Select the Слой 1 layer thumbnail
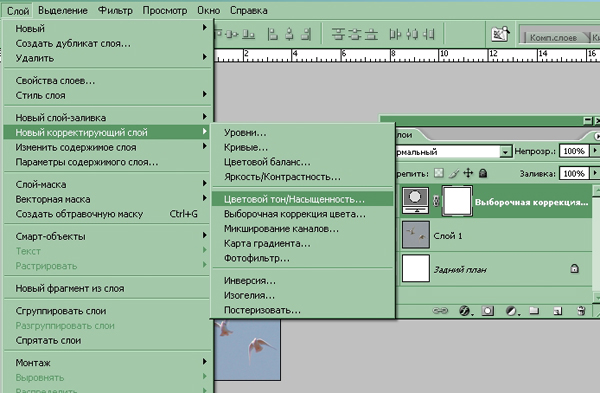This screenshot has height=393, width=600. (416, 235)
